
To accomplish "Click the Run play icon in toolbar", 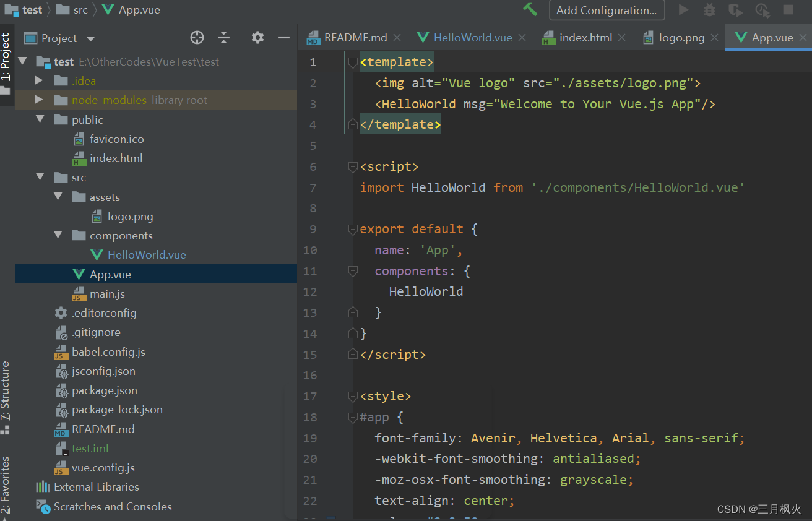I will [x=683, y=10].
